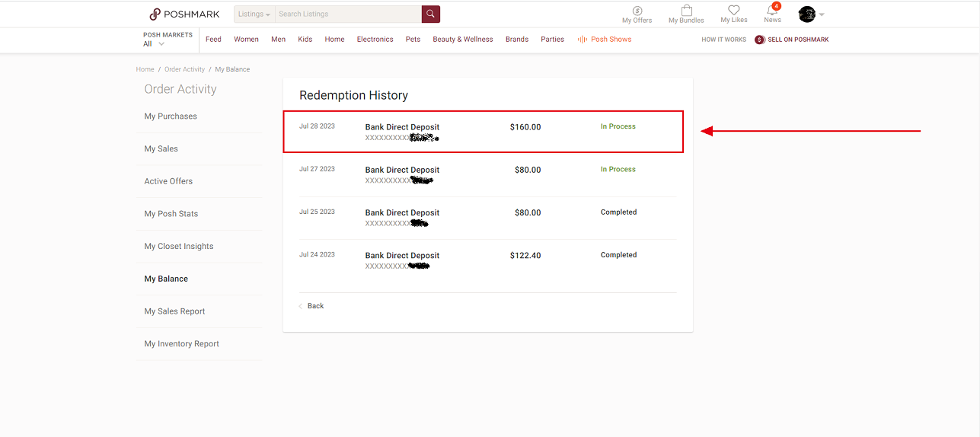Viewport: 980px width, 437px height.
Task: Click inside Search Listings field
Action: click(x=347, y=14)
